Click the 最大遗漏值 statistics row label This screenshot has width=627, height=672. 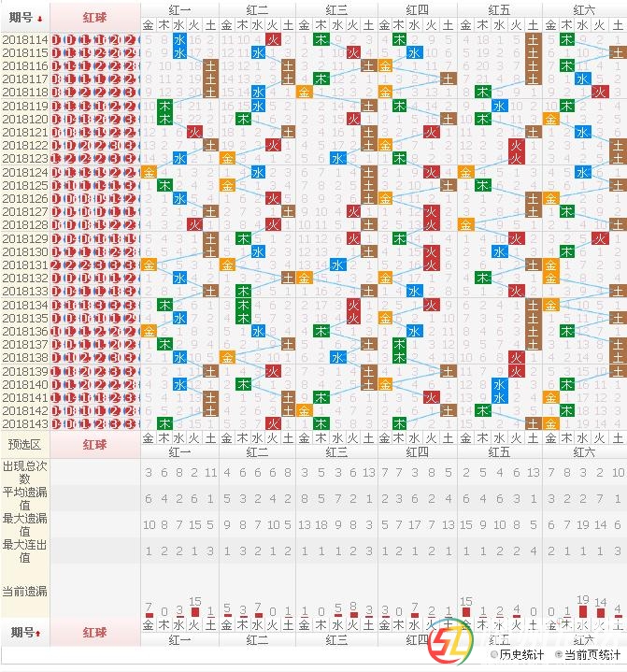pos(24,524)
